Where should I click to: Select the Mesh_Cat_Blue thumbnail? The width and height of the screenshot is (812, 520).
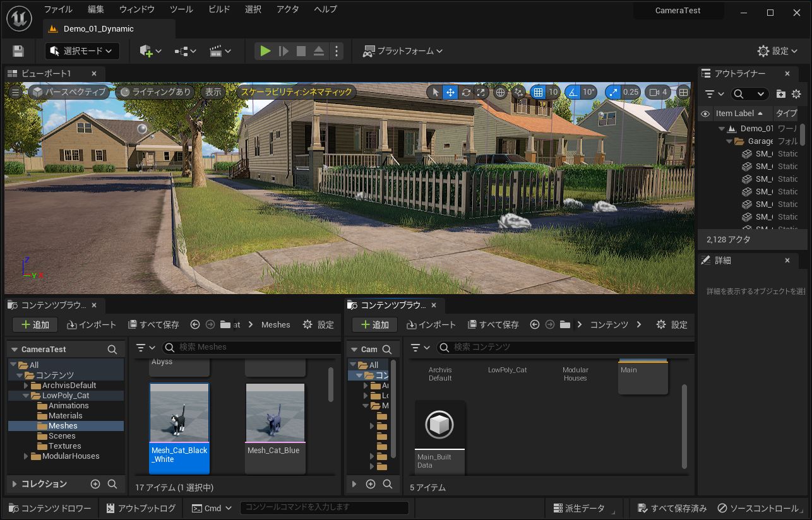point(275,413)
